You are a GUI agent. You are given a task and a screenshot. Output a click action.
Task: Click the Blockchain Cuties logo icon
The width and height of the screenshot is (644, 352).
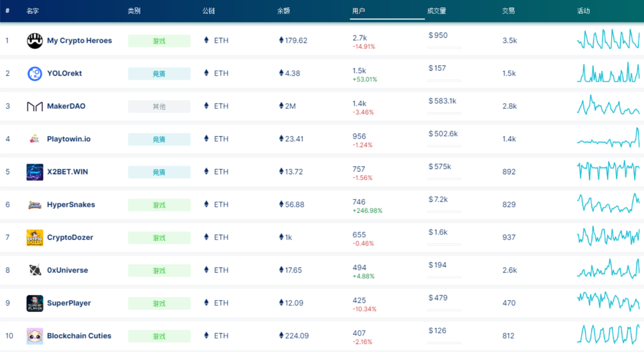[x=35, y=336]
